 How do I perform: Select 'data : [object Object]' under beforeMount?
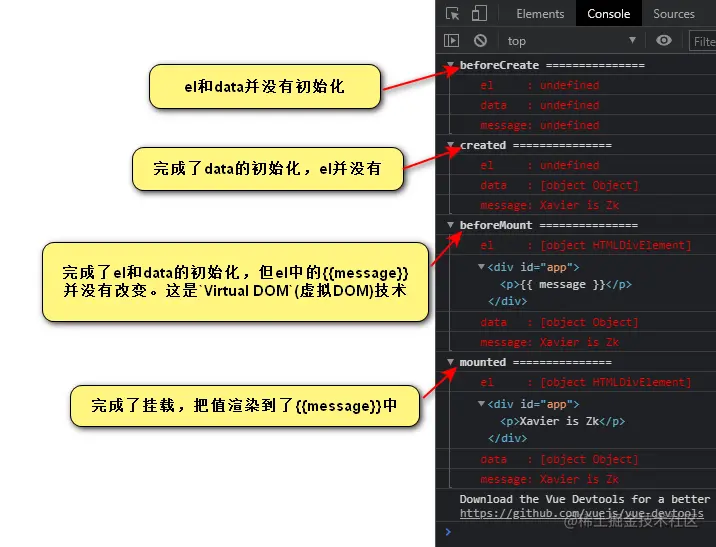click(559, 322)
